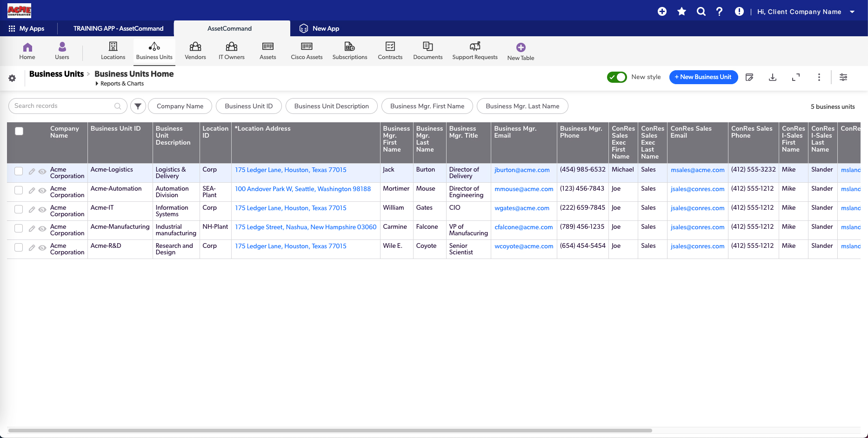The width and height of the screenshot is (868, 438).
Task: Open the Business Unit ID filter dropdown
Action: (249, 106)
